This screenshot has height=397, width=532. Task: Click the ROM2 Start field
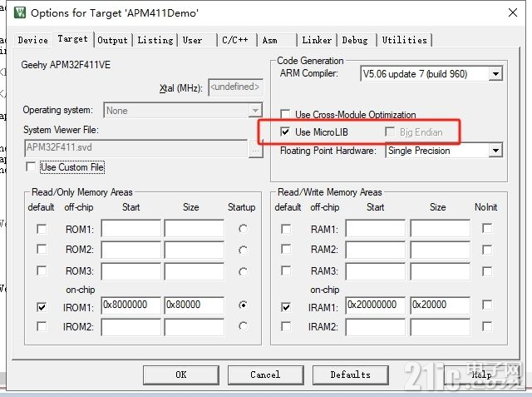(x=131, y=250)
